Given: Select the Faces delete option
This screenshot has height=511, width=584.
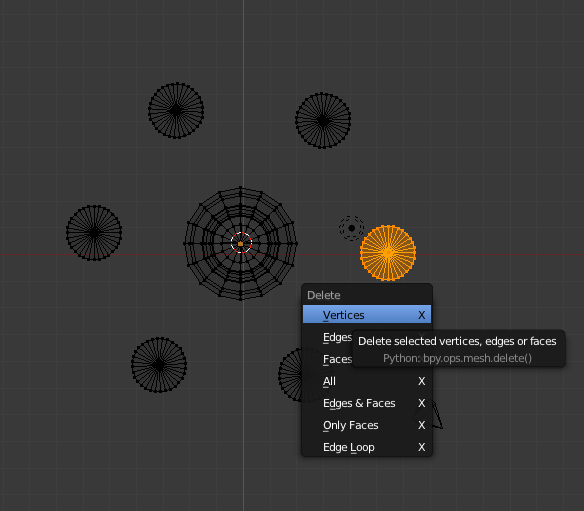Looking at the screenshot, I should 337,359.
